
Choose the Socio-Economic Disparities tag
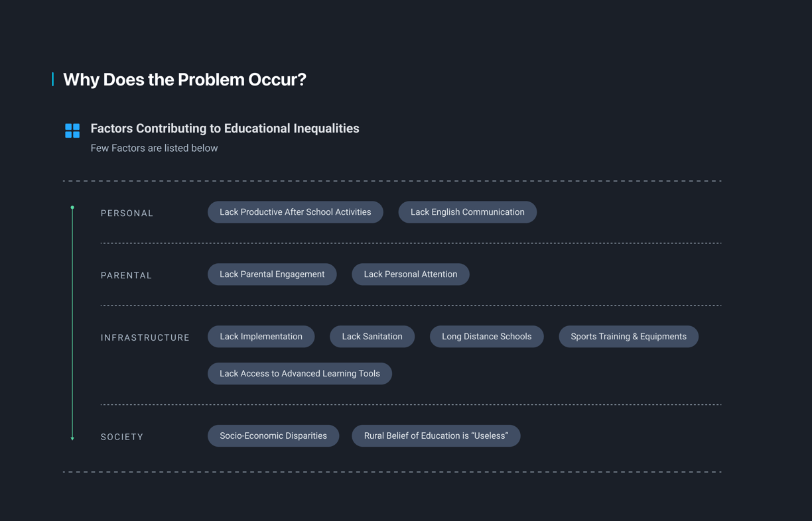coord(273,436)
